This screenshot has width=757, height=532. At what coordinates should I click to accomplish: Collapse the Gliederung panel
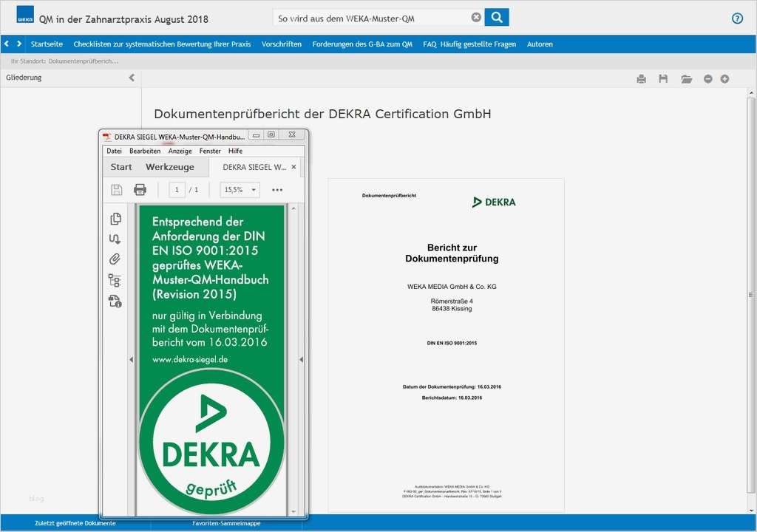132,78
